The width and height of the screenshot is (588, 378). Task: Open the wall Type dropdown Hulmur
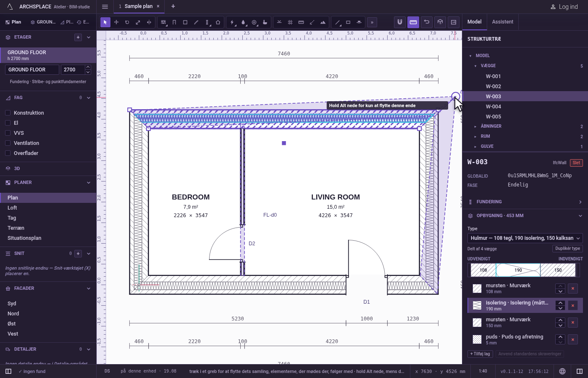(x=525, y=238)
